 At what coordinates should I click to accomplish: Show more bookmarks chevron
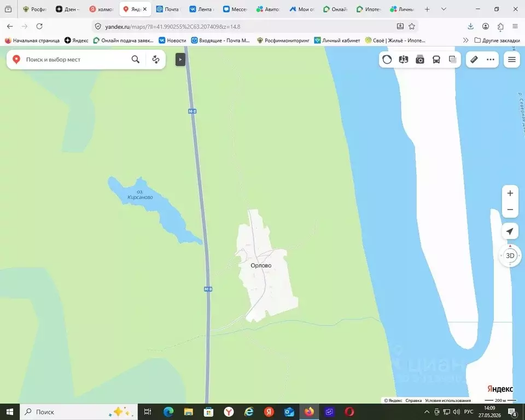[x=465, y=40]
